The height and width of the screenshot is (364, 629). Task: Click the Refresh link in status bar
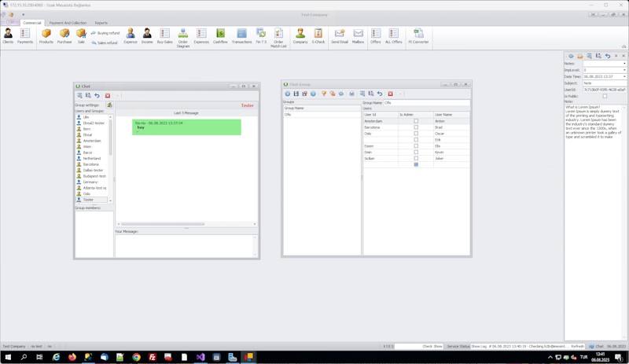(x=578, y=346)
